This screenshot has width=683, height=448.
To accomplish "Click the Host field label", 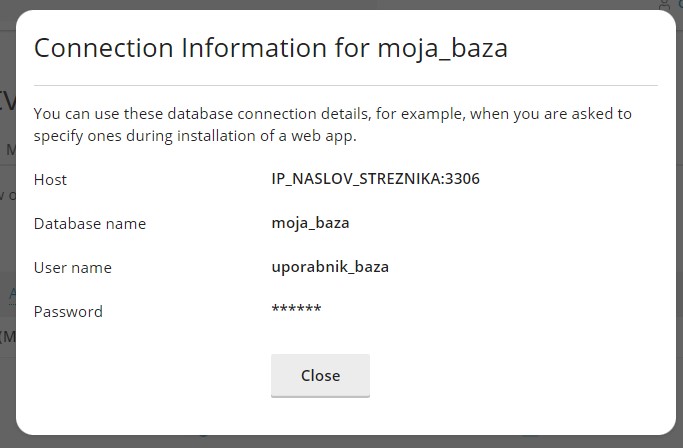I will (50, 180).
